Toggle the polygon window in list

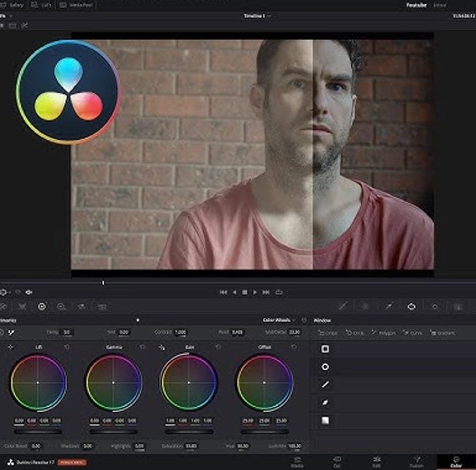click(x=325, y=385)
